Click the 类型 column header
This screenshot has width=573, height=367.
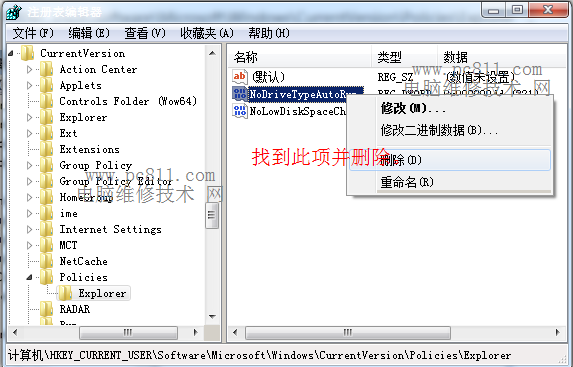(x=405, y=57)
